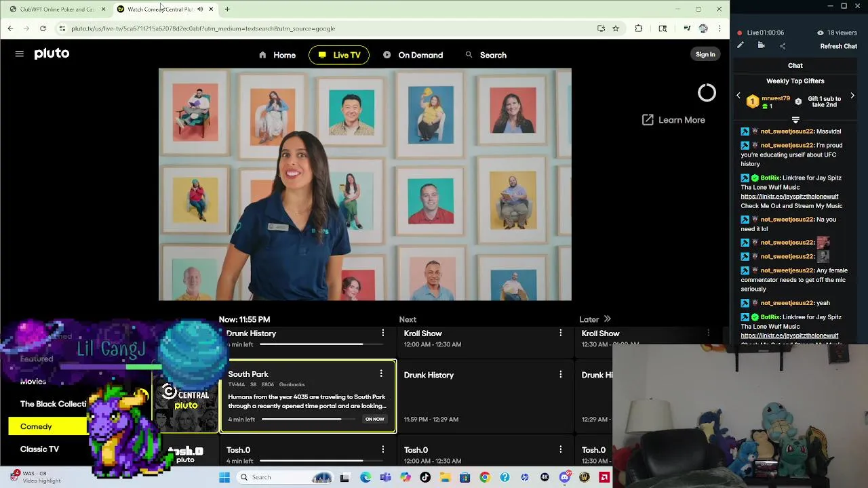Screen dimensions: 868x488
Task: Open options for Tosh.0 currently airing
Action: [383, 449]
